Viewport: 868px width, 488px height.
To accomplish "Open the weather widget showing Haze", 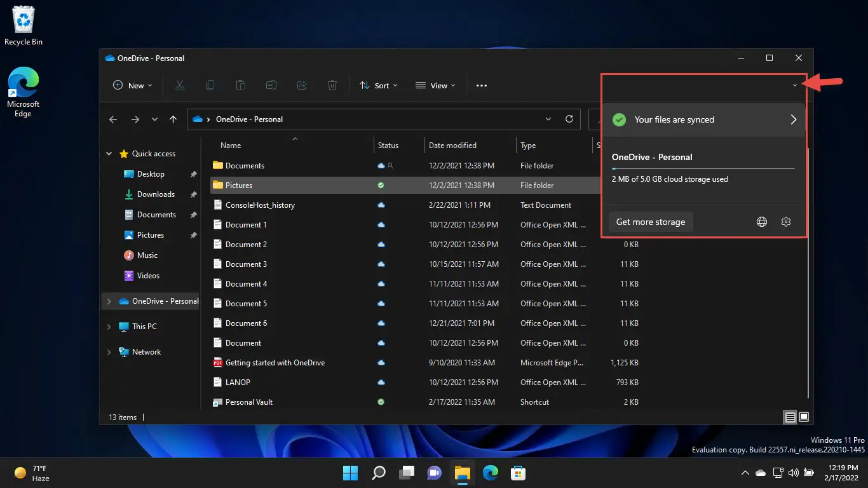I will click(x=32, y=473).
